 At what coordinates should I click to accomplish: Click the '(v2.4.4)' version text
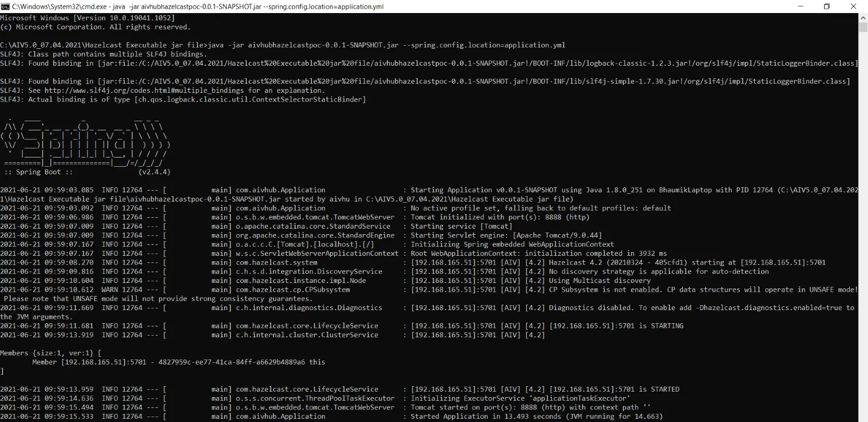coord(155,172)
